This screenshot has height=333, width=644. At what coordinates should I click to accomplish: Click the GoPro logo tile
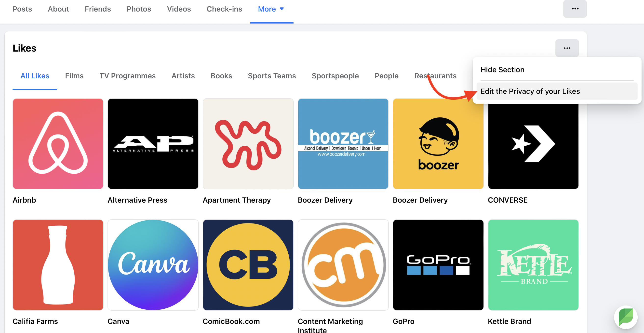click(438, 265)
